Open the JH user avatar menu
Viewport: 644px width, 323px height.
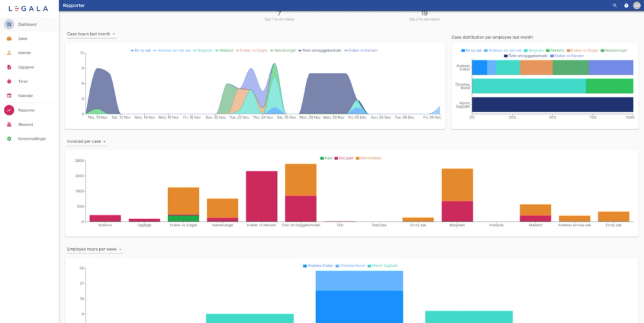(637, 5)
